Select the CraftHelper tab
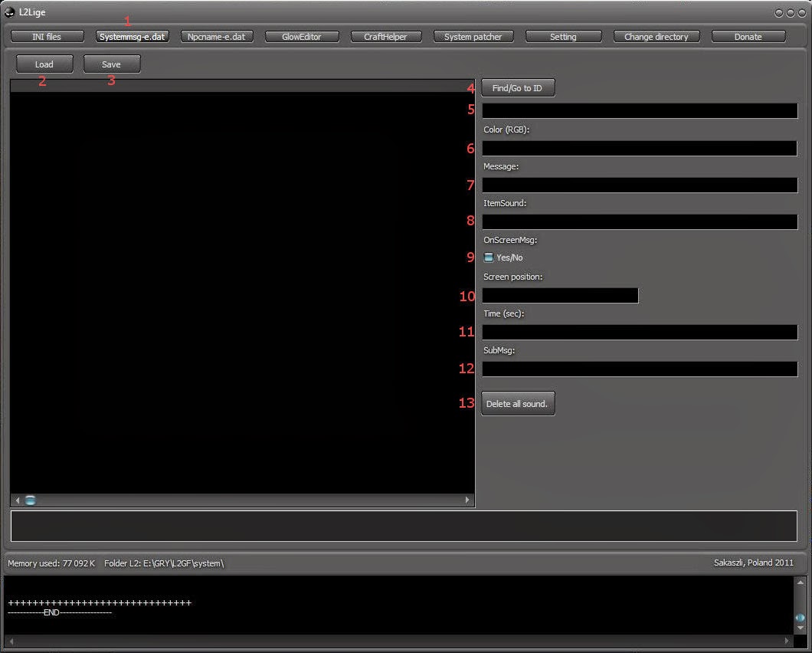The height and width of the screenshot is (653, 812). pos(385,37)
